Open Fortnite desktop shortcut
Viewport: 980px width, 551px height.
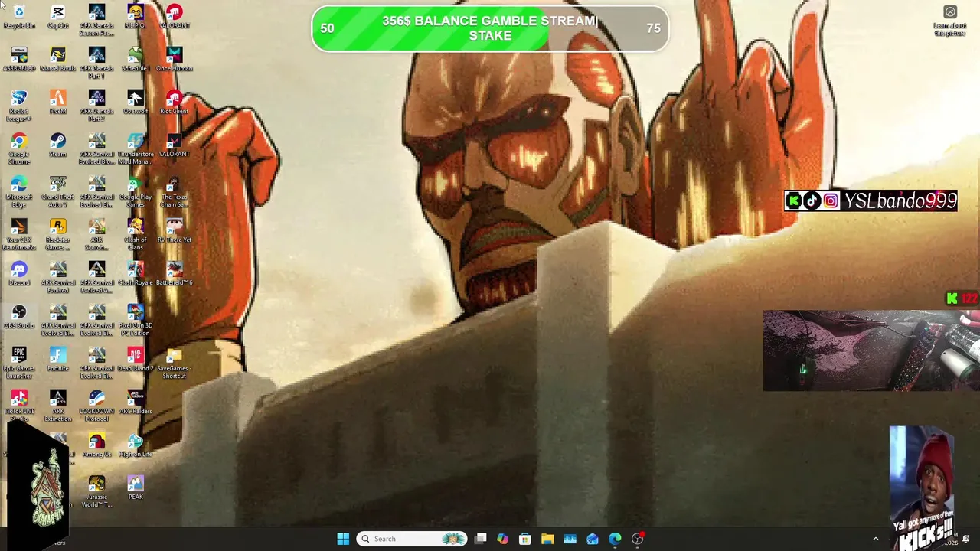[58, 360]
